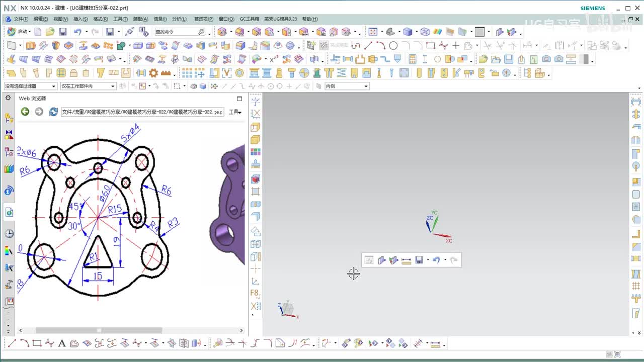
Task: Select the line tool in bottom toolbar
Action: click(12, 344)
